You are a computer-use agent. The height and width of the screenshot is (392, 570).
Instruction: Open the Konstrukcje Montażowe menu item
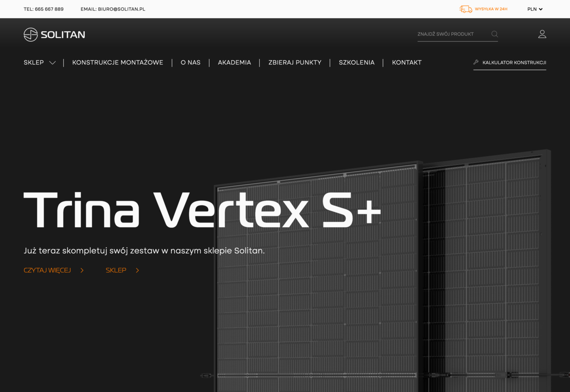tap(118, 63)
